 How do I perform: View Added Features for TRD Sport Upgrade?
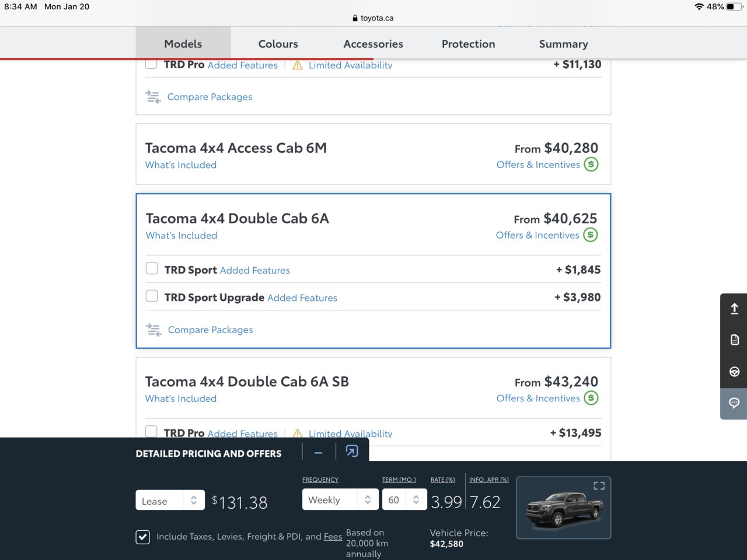302,297
